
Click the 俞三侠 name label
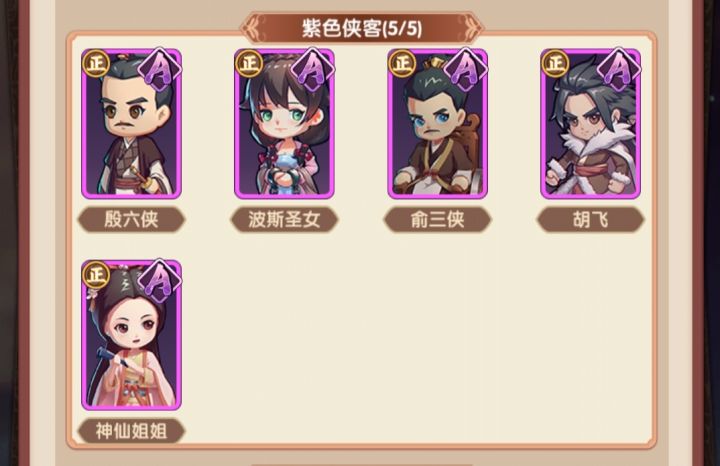click(x=438, y=219)
